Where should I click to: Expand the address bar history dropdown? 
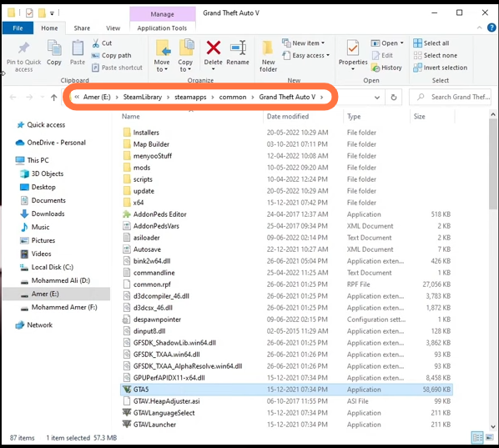[377, 97]
